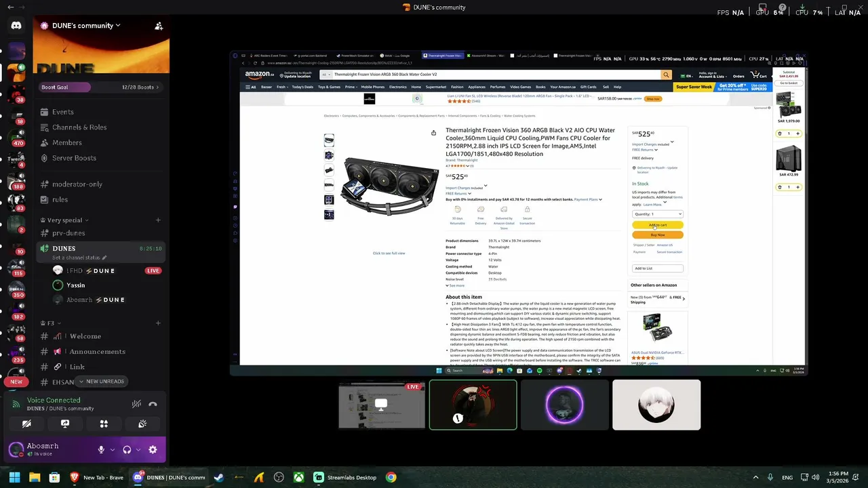Select the white-haired avatar participant tile
The width and height of the screenshot is (868, 488).
point(656,405)
